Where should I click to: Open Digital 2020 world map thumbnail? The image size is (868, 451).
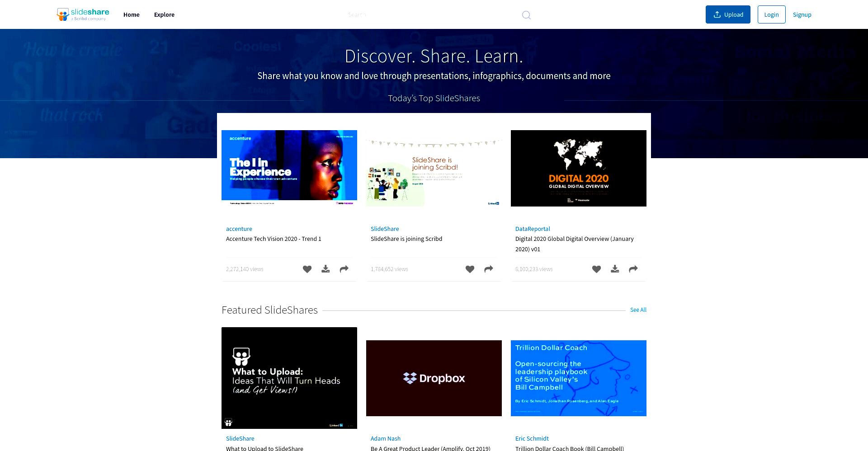coord(579,168)
